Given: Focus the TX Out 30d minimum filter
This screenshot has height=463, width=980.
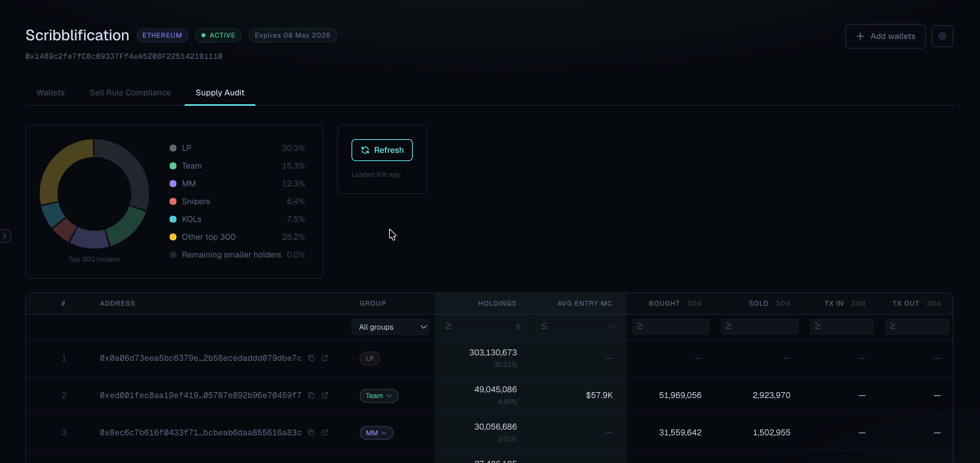Looking at the screenshot, I should [917, 327].
